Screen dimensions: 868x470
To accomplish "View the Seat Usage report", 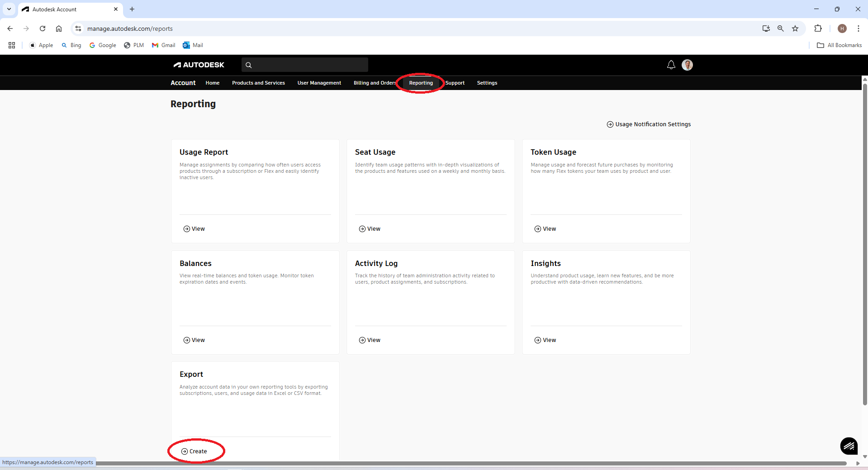I will (370, 229).
